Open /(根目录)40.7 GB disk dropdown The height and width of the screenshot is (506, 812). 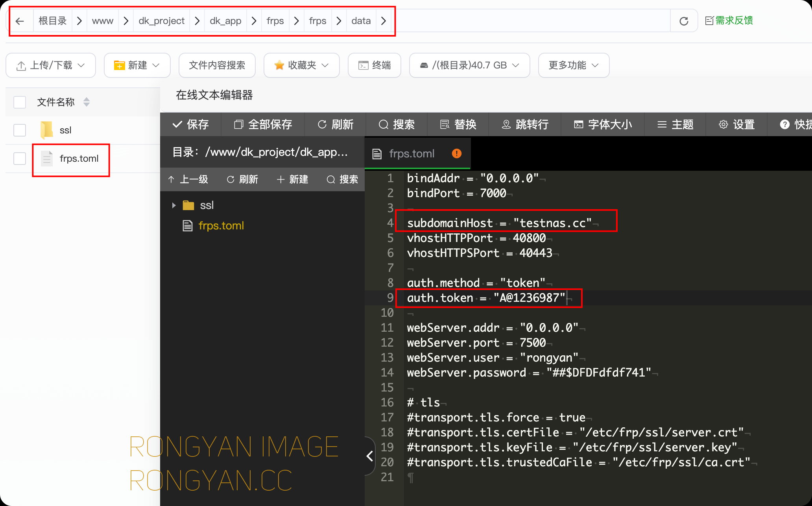[470, 65]
